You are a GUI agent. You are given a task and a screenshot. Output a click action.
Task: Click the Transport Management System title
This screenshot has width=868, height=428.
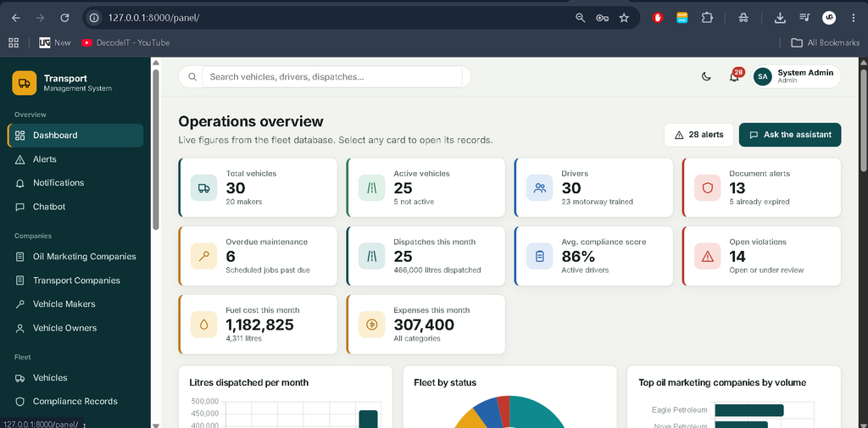point(77,83)
